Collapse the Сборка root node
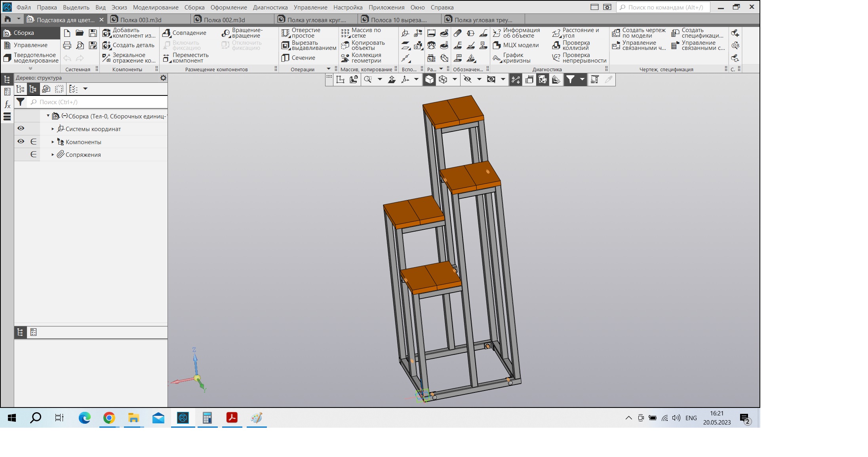This screenshot has width=868, height=457. (x=48, y=116)
